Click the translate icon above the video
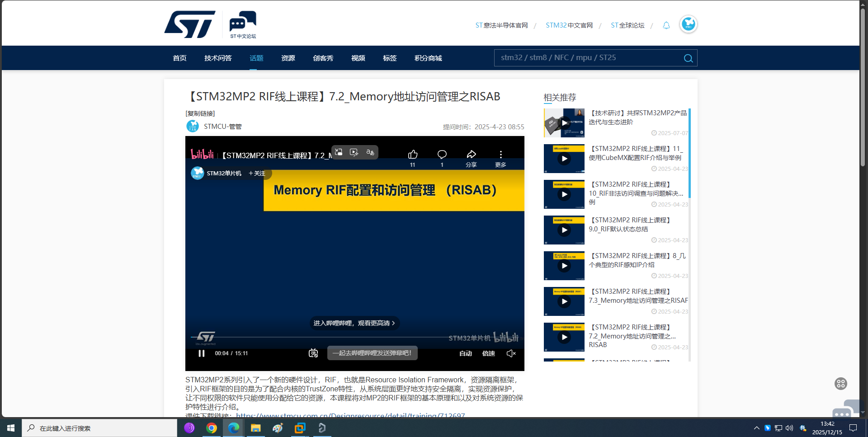This screenshot has height=437, width=868. (370, 152)
